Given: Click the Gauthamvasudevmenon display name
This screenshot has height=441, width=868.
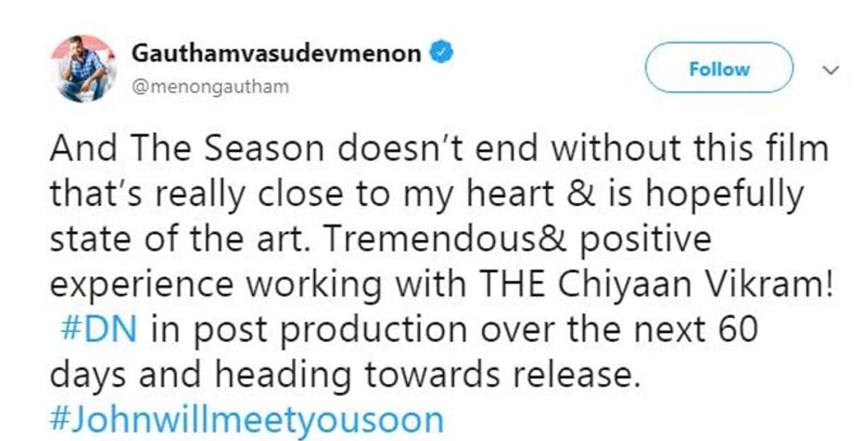Looking at the screenshot, I should (276, 54).
